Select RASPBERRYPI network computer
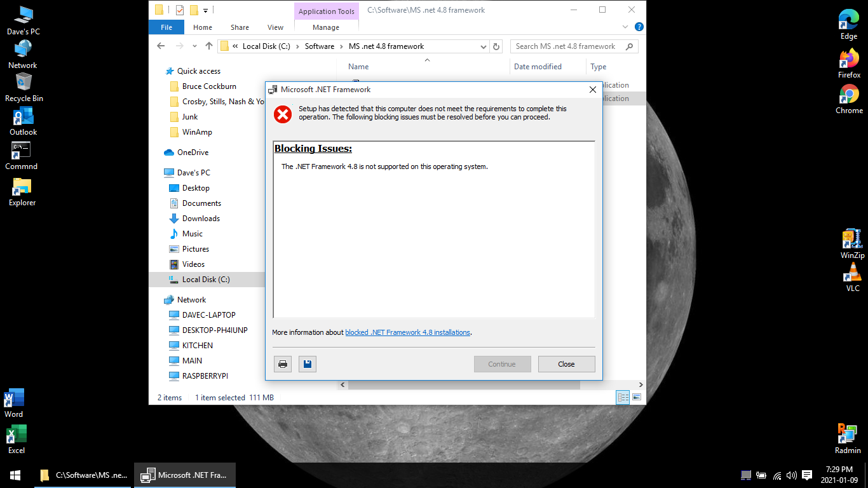 click(x=205, y=376)
